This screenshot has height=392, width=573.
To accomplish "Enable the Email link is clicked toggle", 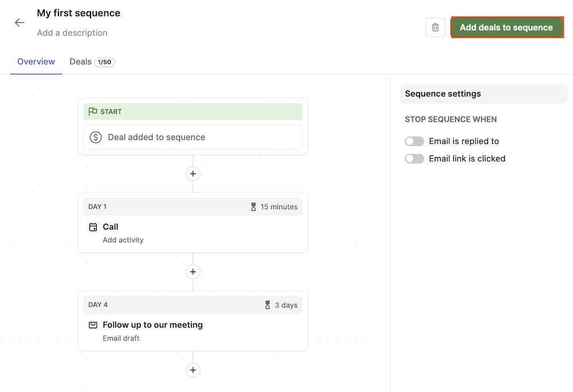I will (414, 159).
